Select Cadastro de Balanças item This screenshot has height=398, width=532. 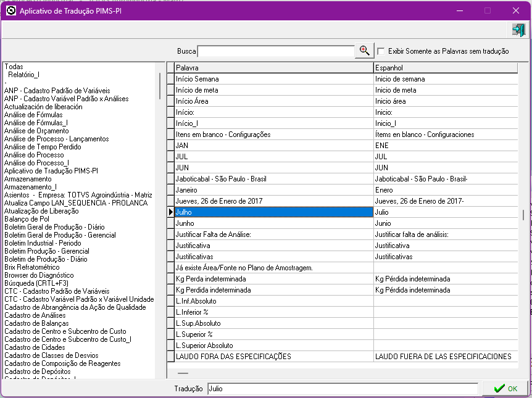36,323
